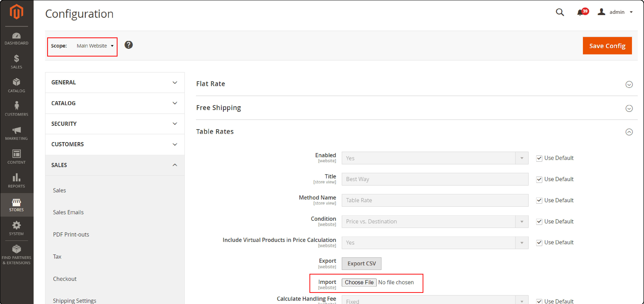The height and width of the screenshot is (304, 644).
Task: Click the 'No file chosen' import text
Action: point(396,282)
